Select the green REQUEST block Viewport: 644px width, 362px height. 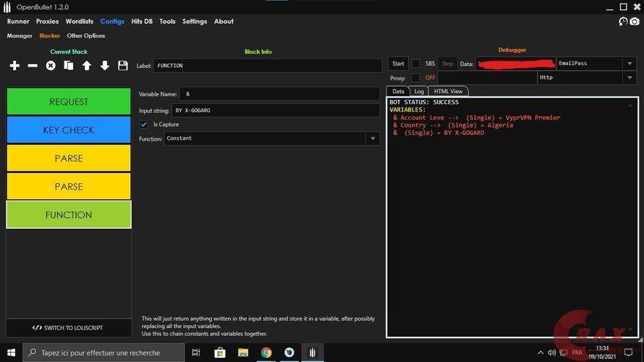click(x=69, y=101)
